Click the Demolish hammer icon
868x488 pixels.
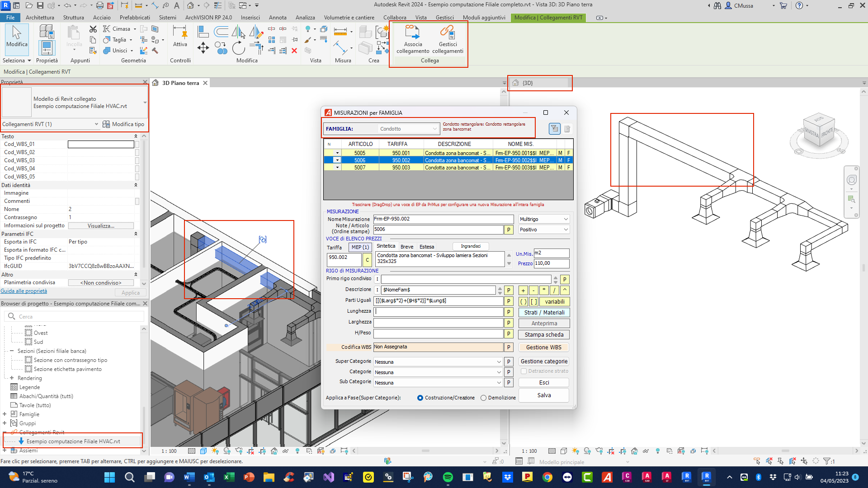(155, 51)
